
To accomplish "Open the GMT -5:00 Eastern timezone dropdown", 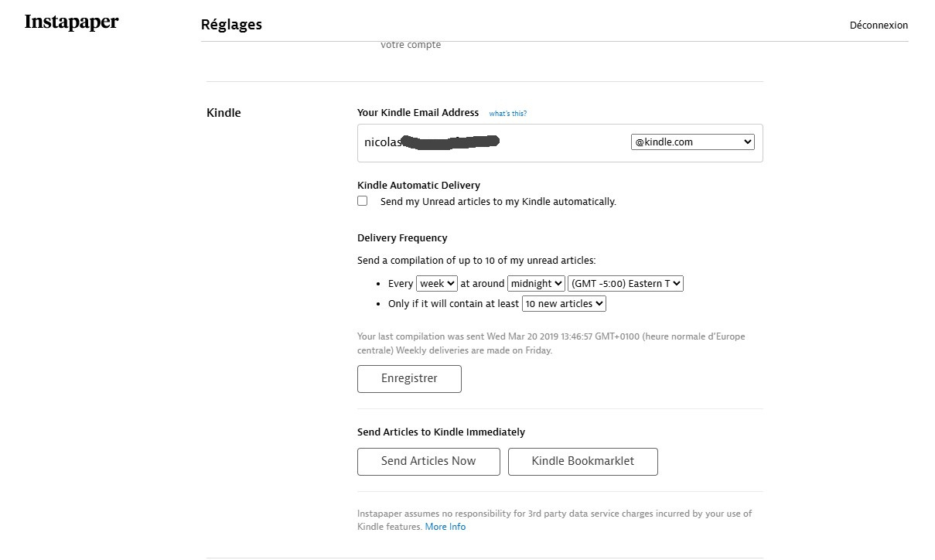I will tap(626, 284).
